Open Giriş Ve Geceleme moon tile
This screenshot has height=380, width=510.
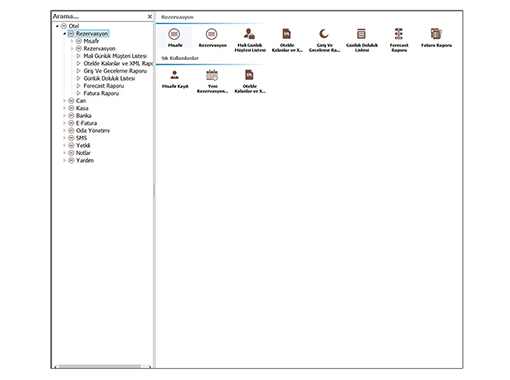click(x=324, y=40)
